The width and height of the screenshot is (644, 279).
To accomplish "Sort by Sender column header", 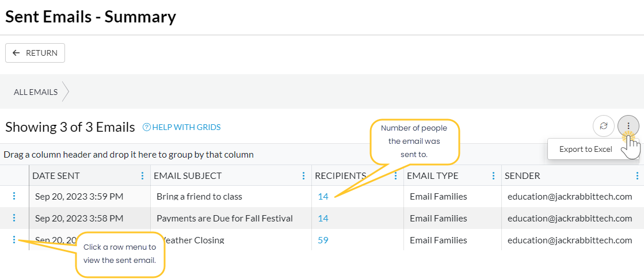I will coord(523,176).
